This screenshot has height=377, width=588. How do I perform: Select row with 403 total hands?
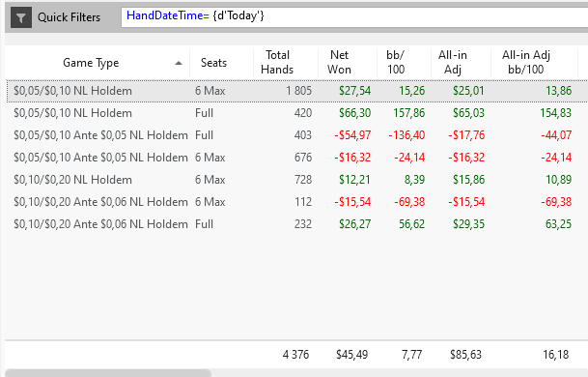297,135
